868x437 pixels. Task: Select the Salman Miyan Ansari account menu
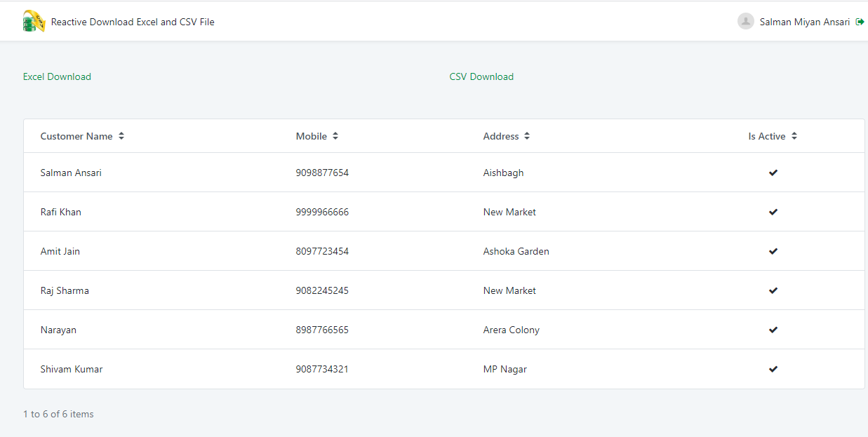pos(803,21)
